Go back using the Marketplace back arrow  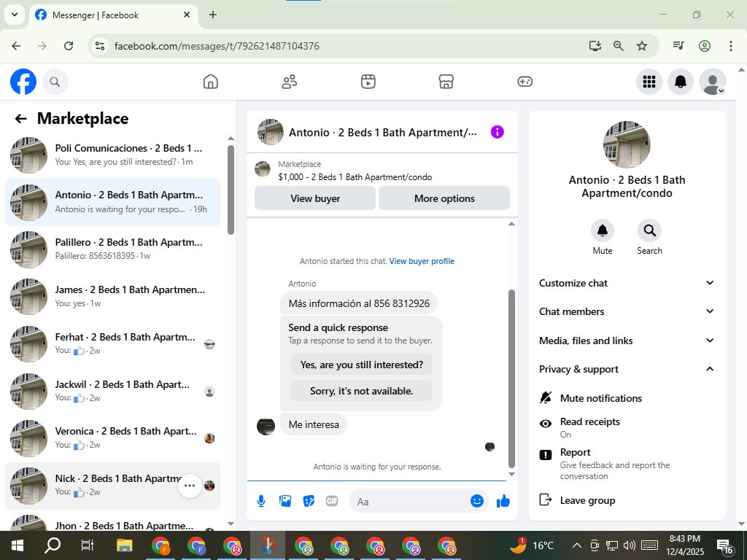pyautogui.click(x=20, y=119)
